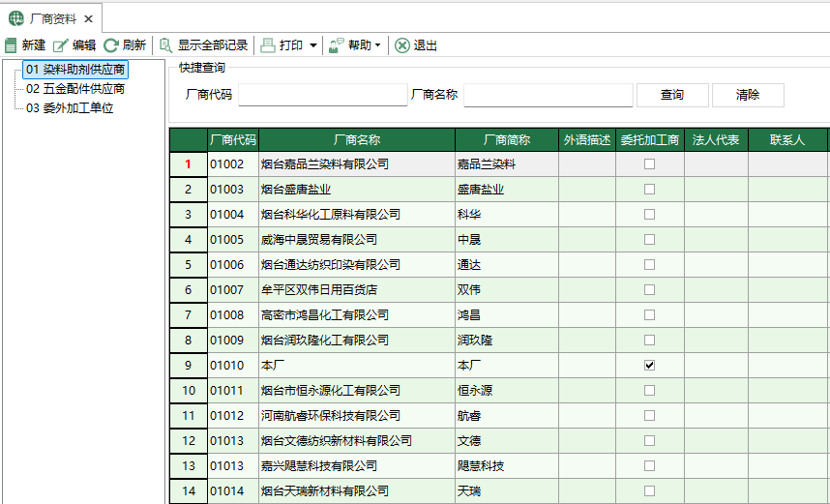Click cell 烟台润玖隆化工有限公司
The image size is (830, 504).
[357, 340]
